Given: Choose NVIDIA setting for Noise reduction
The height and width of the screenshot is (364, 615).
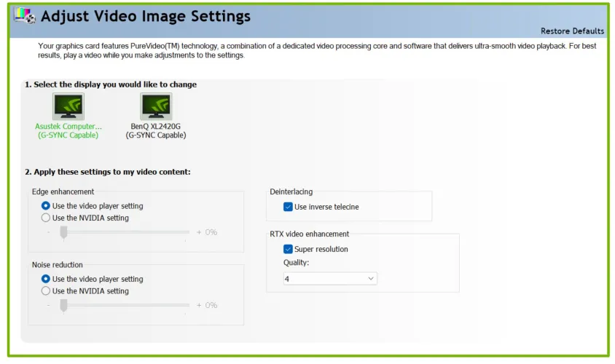Looking at the screenshot, I should 47,290.
